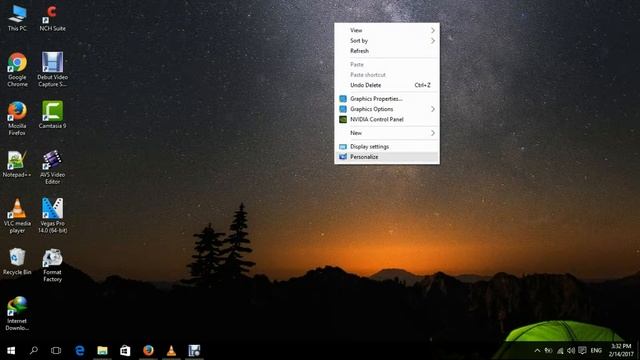
Task: Click the Sort by submenu arrow
Action: point(433,41)
